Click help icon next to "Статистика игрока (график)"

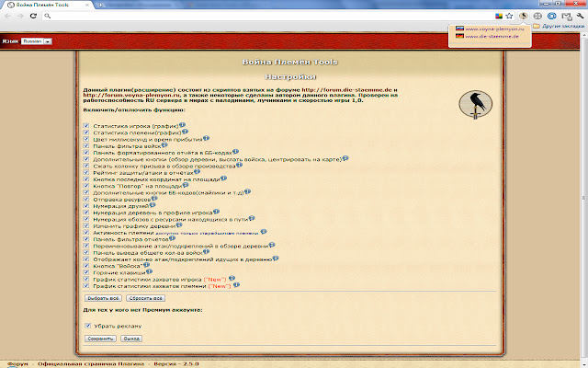coord(183,122)
